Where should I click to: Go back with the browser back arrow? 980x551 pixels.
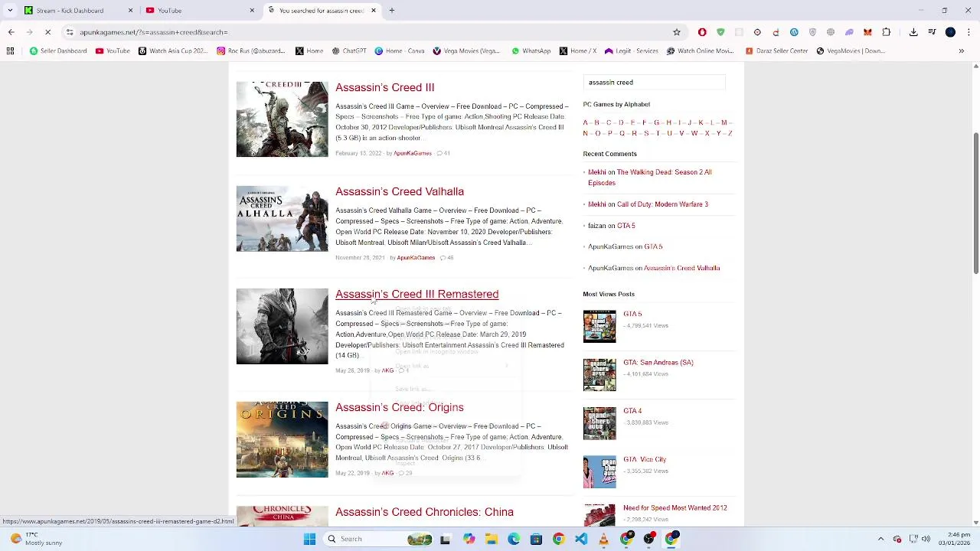pyautogui.click(x=11, y=32)
